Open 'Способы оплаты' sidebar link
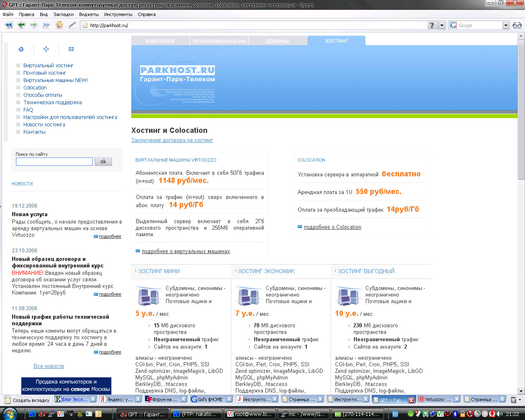Image resolution: width=525 pixels, height=420 pixels. coord(43,95)
